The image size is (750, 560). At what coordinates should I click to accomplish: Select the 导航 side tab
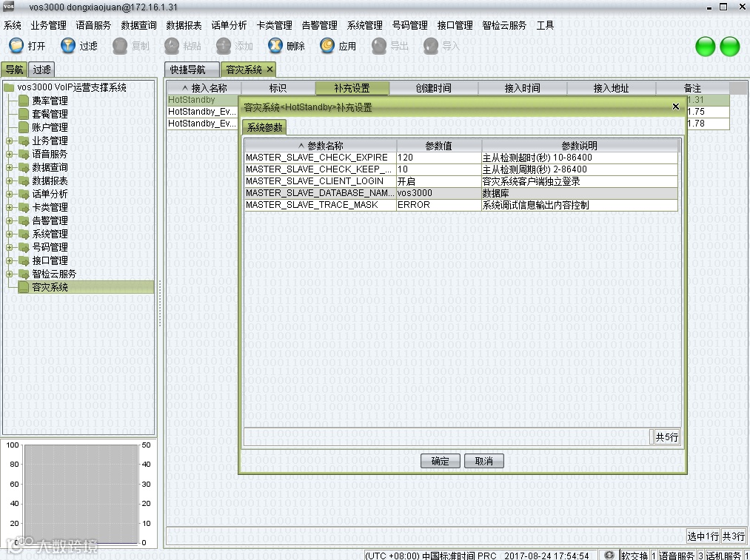click(14, 70)
